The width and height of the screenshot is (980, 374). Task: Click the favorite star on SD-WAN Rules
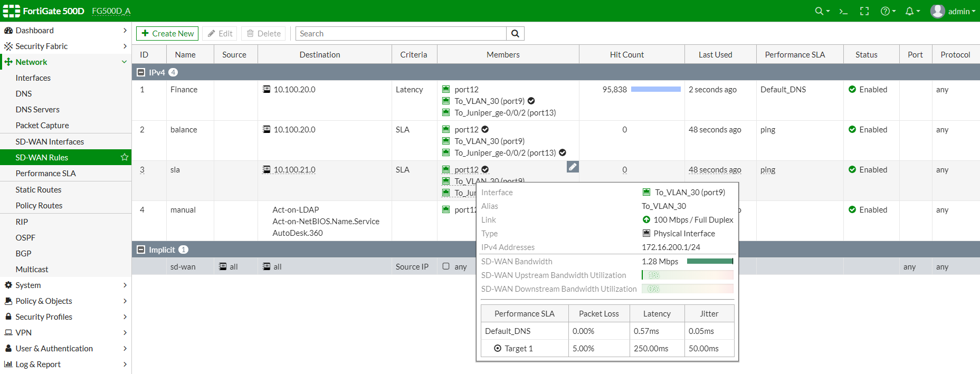pyautogui.click(x=125, y=157)
